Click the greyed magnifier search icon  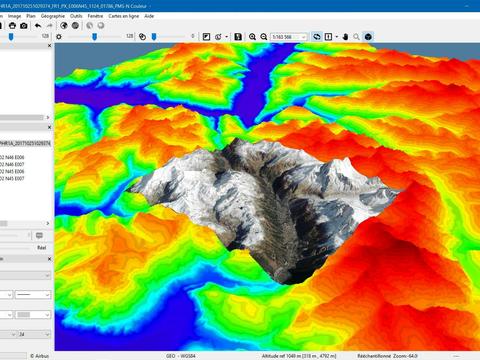point(356,37)
